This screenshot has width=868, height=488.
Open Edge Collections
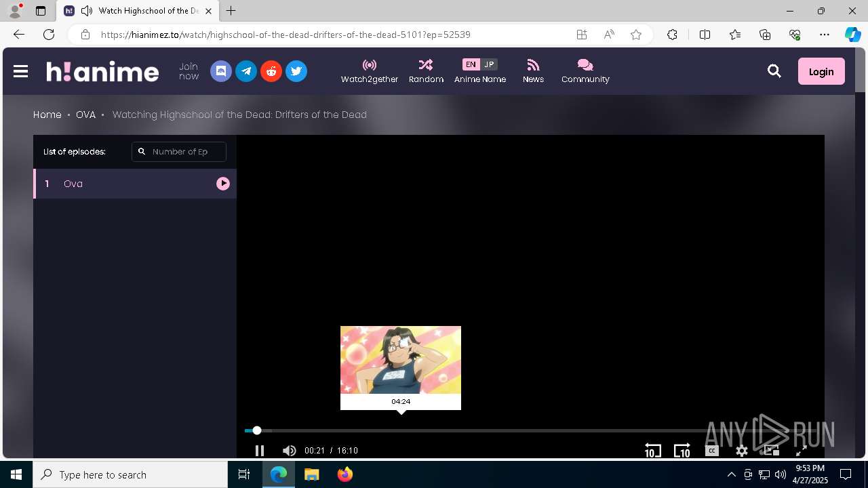point(765,35)
